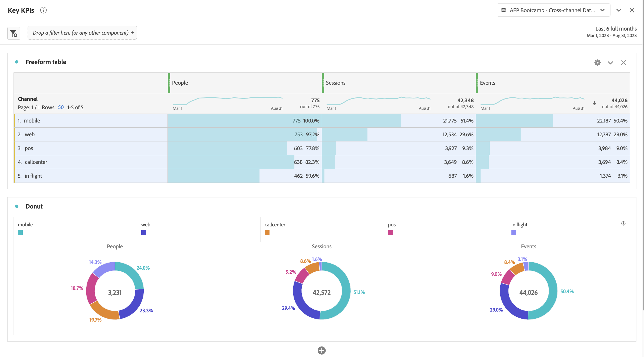Click the Events column sort arrow
This screenshot has height=357, width=644.
pyautogui.click(x=594, y=103)
